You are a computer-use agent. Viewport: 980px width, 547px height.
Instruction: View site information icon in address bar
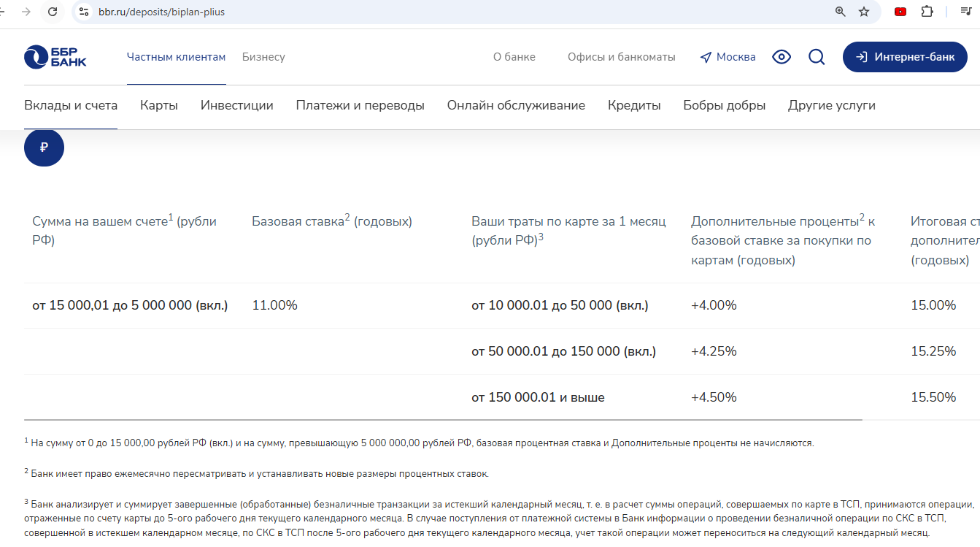click(x=84, y=12)
